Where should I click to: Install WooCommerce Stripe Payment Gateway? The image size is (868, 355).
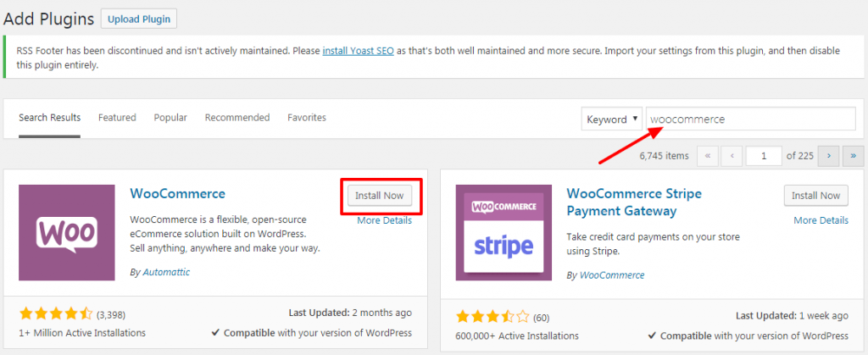coord(816,196)
